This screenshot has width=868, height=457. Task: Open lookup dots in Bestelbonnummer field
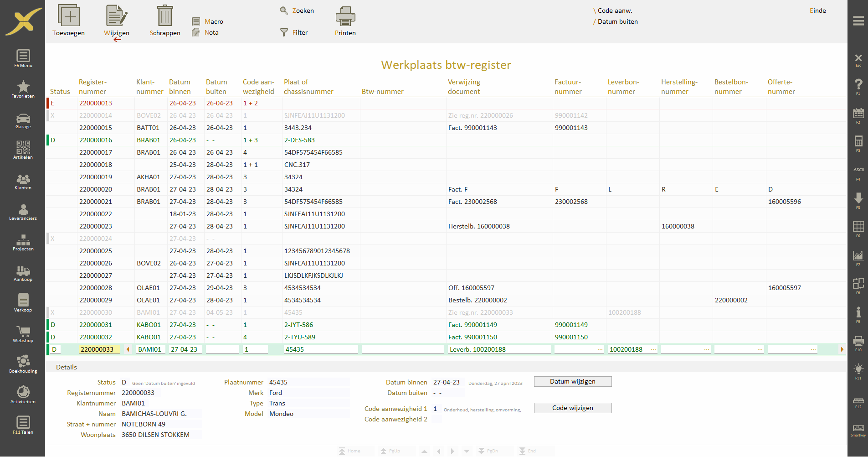760,349
